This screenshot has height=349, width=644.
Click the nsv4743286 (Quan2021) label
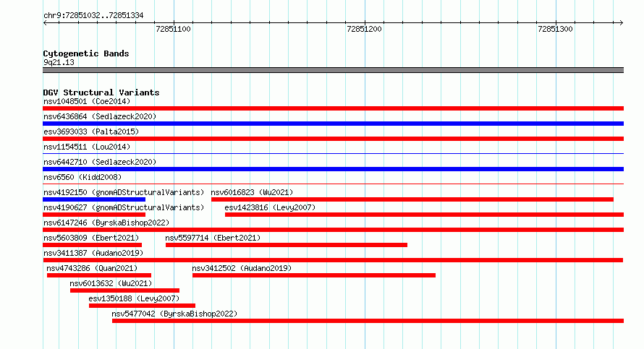(x=92, y=268)
